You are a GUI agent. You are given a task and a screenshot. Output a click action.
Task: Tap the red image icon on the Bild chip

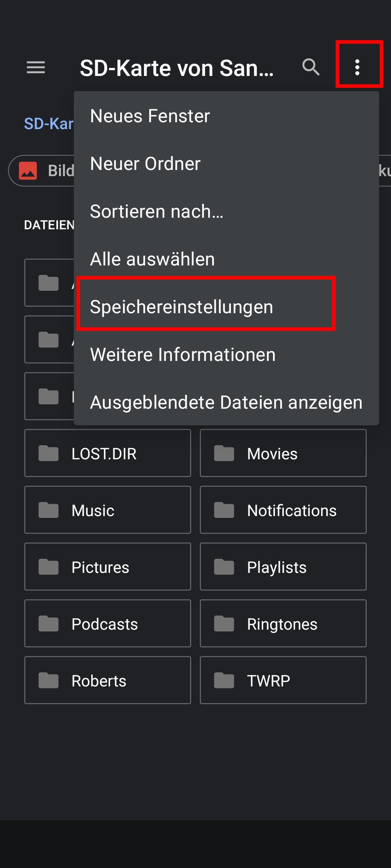[29, 170]
